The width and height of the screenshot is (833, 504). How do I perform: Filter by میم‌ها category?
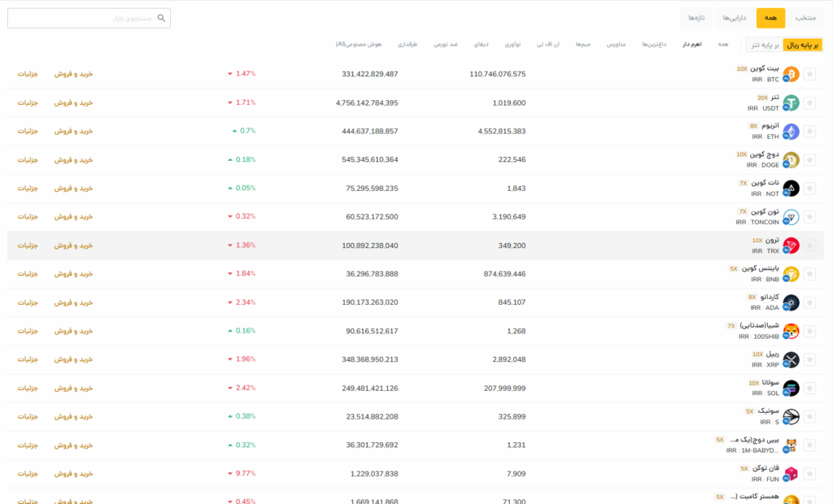(582, 44)
